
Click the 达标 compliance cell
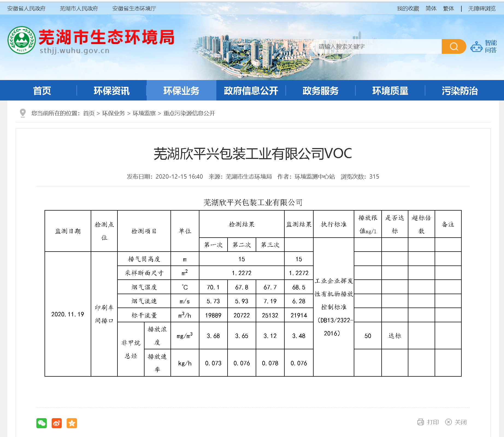coord(395,336)
